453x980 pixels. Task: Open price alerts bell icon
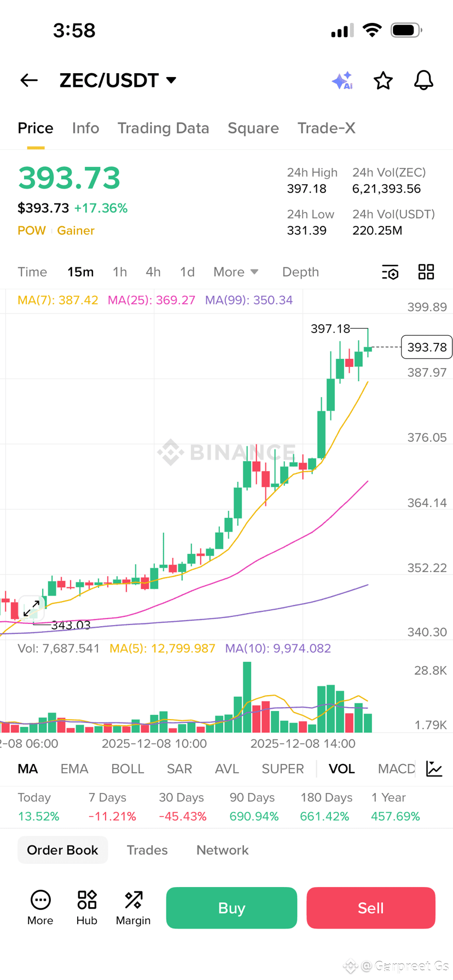tap(423, 80)
